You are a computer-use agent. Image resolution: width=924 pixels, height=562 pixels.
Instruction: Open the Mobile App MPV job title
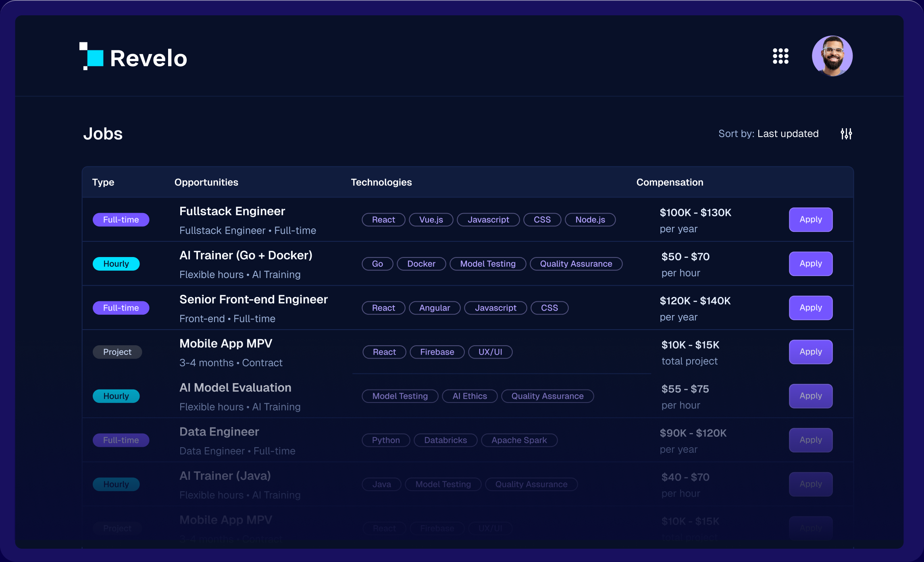pyautogui.click(x=226, y=344)
